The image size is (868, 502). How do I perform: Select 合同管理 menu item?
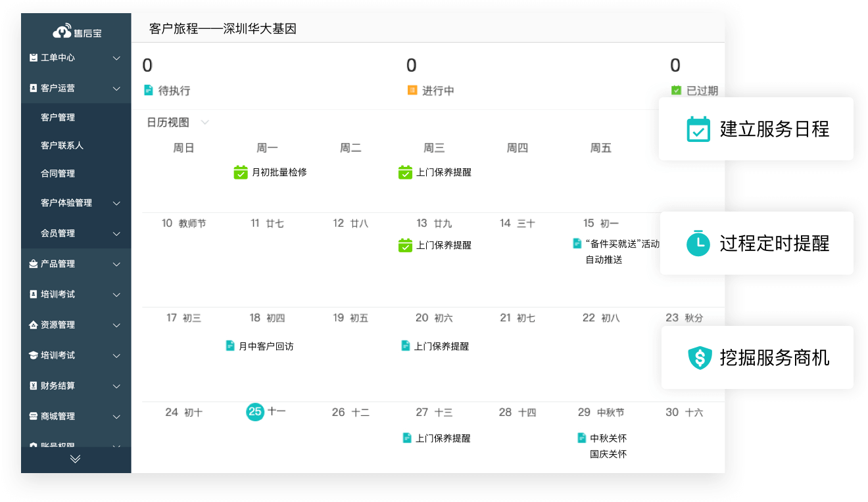coord(58,173)
